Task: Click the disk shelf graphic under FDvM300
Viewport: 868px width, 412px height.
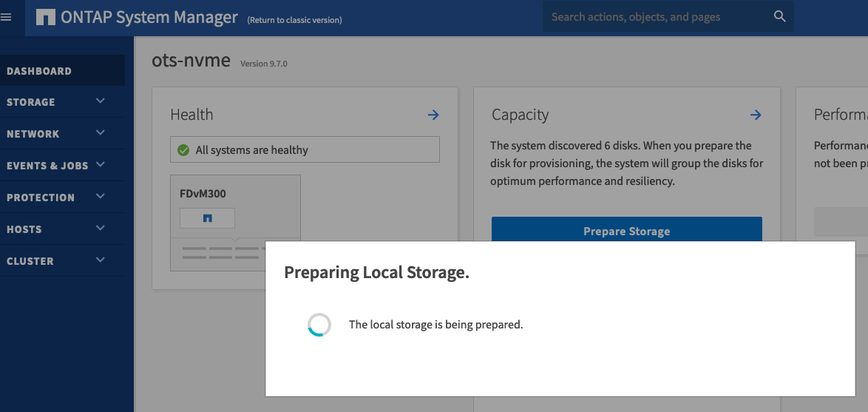Action: point(222,253)
